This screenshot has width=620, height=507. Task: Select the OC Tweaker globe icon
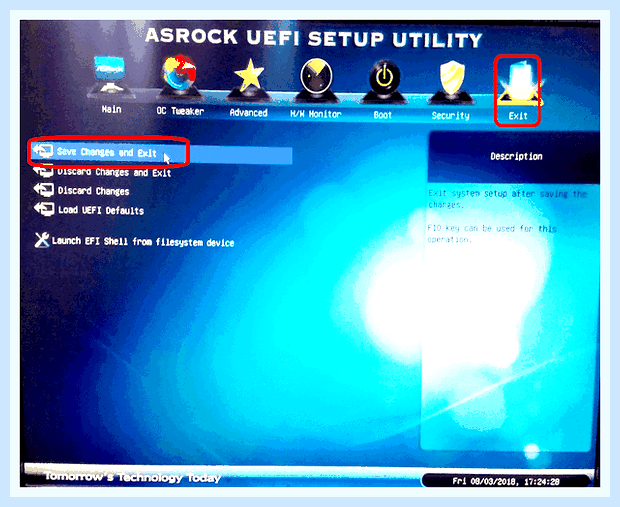[x=179, y=76]
